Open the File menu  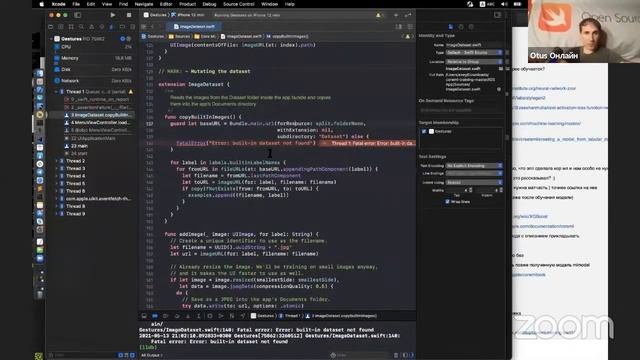click(76, 4)
